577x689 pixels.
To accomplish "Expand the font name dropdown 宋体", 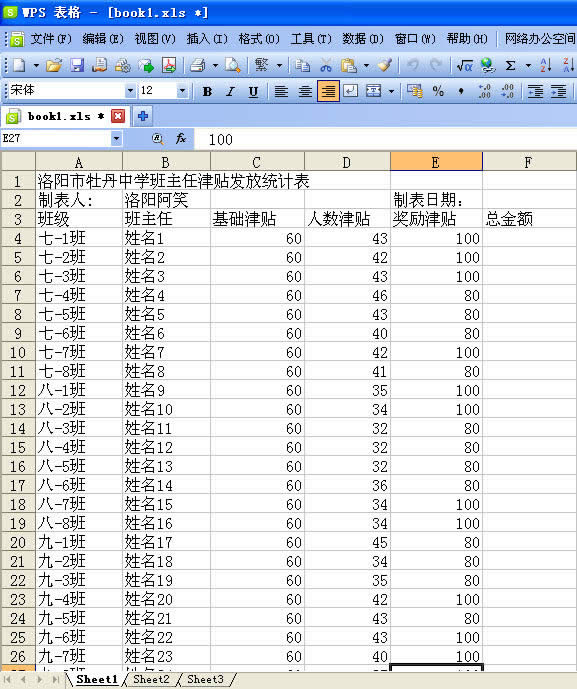I will coord(130,91).
